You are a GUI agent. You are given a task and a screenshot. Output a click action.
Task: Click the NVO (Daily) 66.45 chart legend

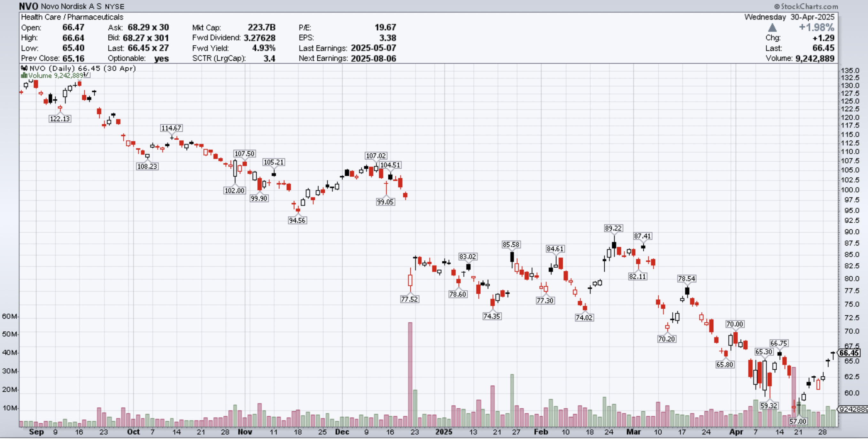click(82, 68)
